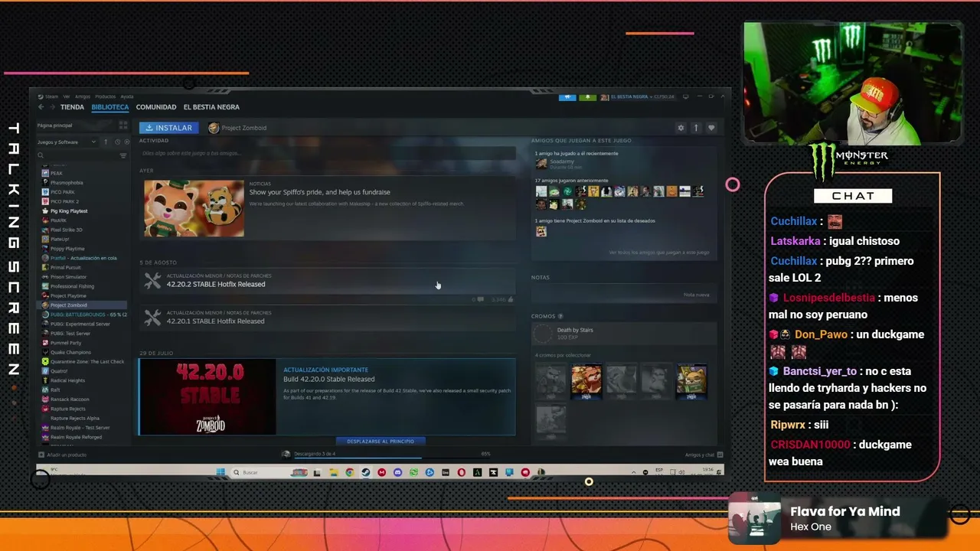The image size is (980, 551).
Task: View all friends who play this game
Action: 659,253
